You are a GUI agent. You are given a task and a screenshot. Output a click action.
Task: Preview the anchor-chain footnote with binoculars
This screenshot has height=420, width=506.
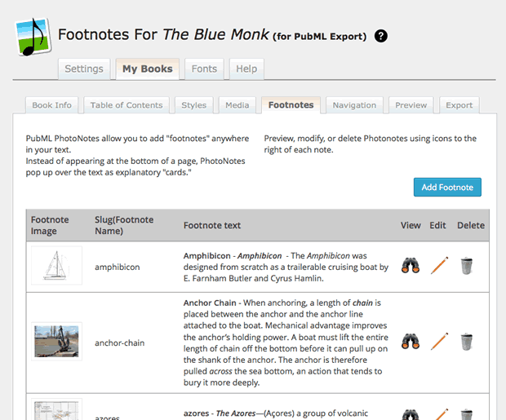coord(411,342)
